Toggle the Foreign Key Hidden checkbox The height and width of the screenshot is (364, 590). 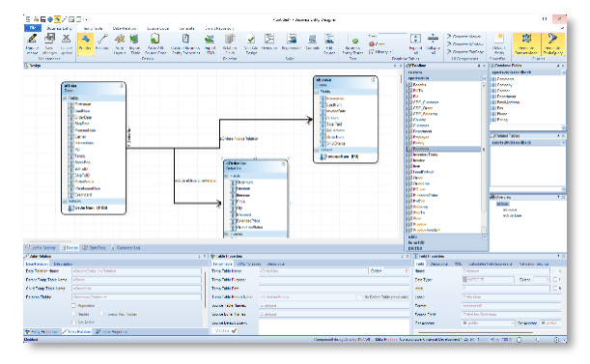point(102,314)
